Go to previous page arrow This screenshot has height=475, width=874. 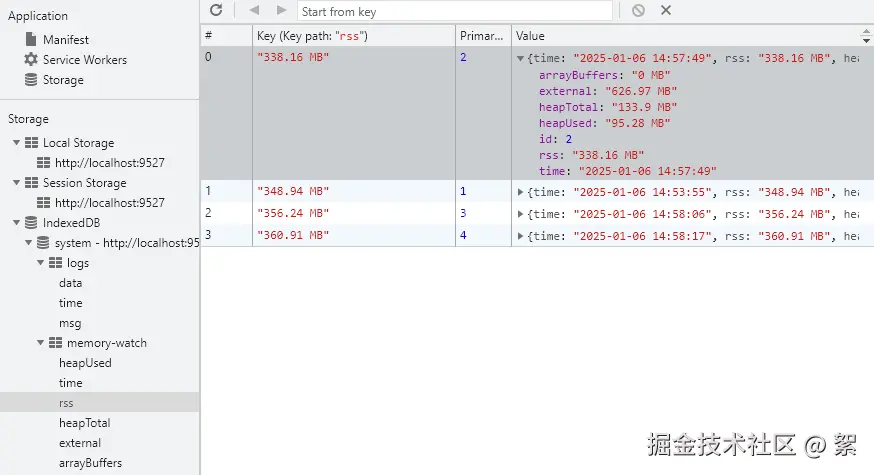[x=254, y=10]
